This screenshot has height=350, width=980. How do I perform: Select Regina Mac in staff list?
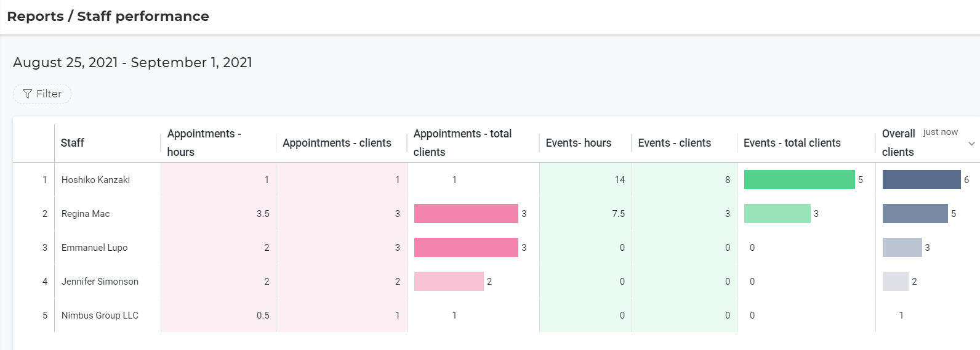coord(86,214)
